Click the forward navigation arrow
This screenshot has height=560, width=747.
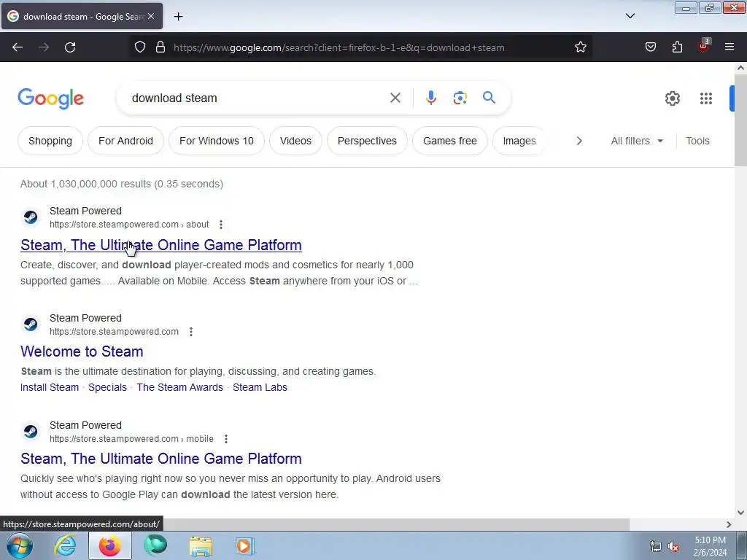(x=44, y=47)
